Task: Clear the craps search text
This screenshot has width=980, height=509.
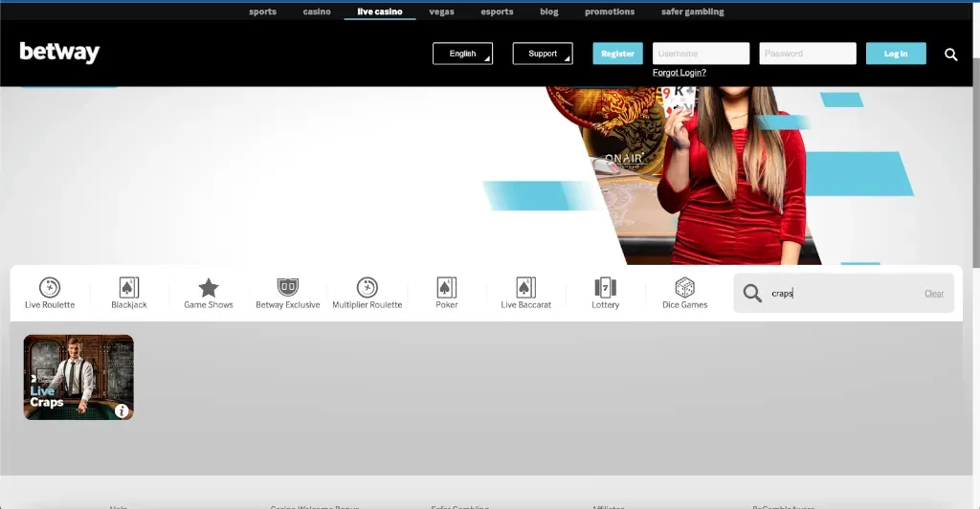Action: (x=934, y=294)
